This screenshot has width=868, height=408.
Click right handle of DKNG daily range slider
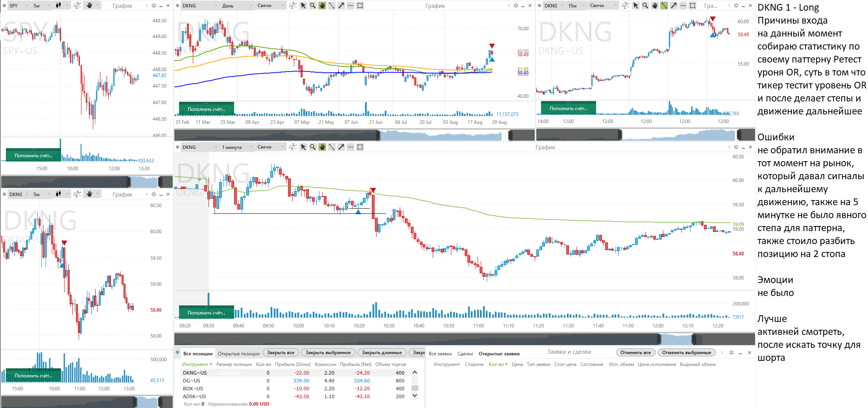(x=510, y=135)
